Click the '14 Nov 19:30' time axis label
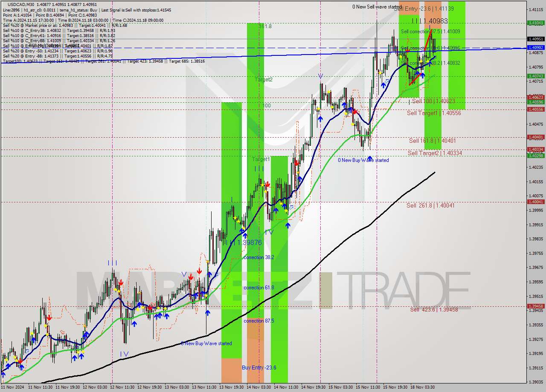Screen dimensions: 546x392 (x=313, y=387)
